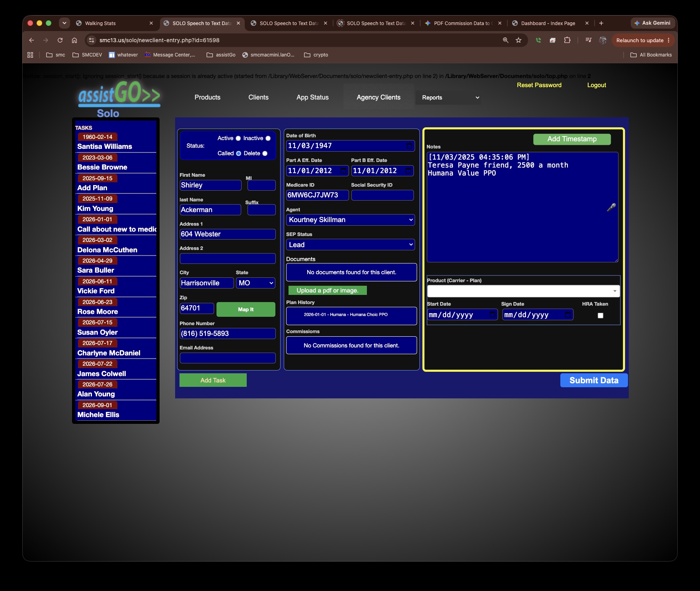Go to the Clients menu item
The image size is (700, 591).
258,98
